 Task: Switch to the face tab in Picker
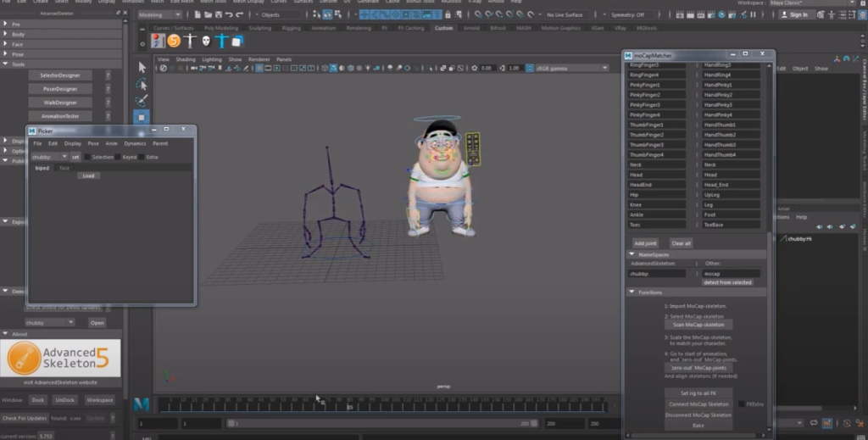(x=64, y=168)
